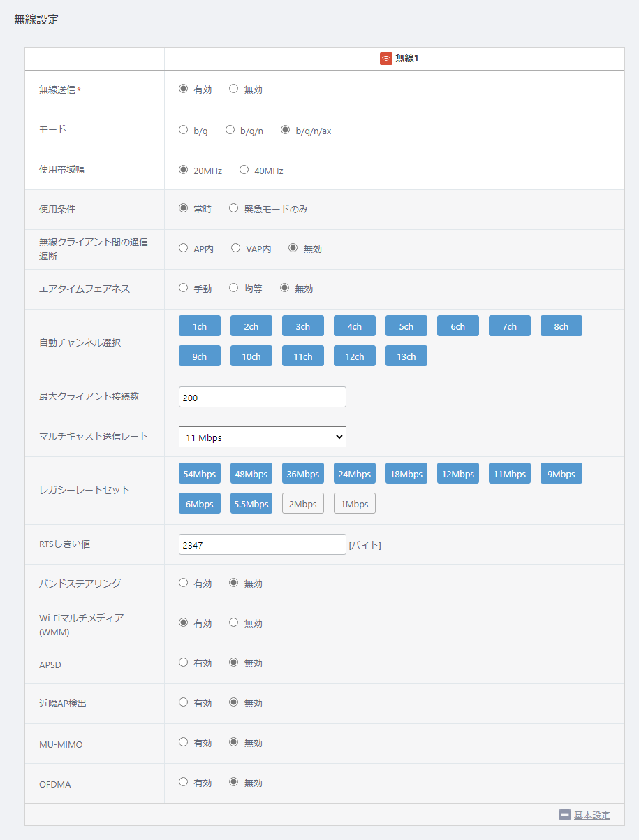Toggle the 2ch channel button
Viewport: 639px width, 840px height.
(x=251, y=326)
